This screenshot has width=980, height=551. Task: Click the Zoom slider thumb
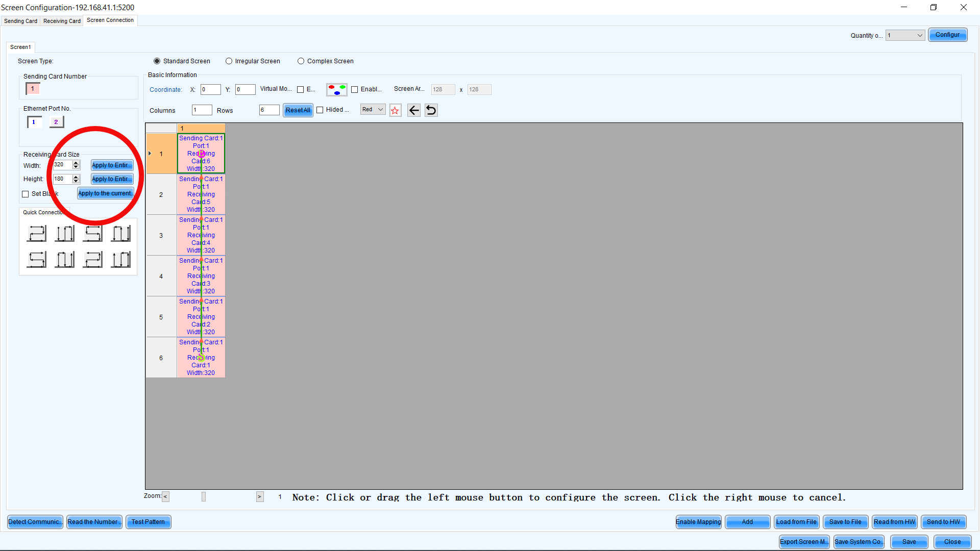(204, 496)
